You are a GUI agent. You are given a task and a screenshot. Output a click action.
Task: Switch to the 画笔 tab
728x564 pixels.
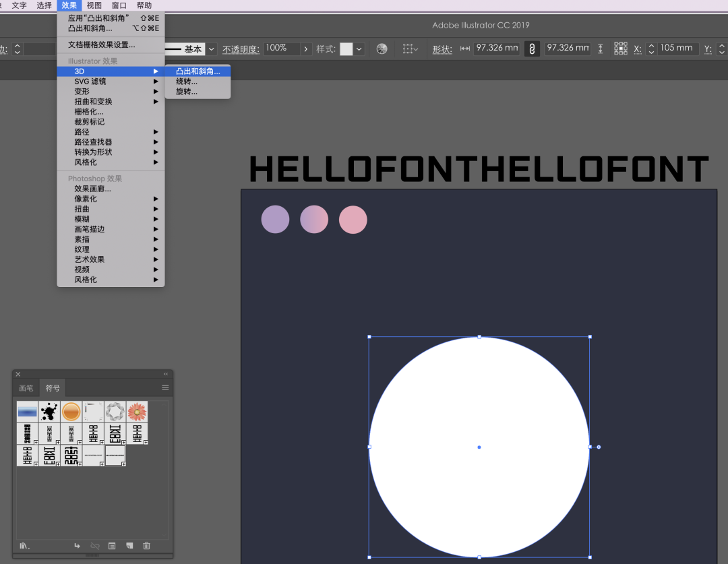pos(26,388)
